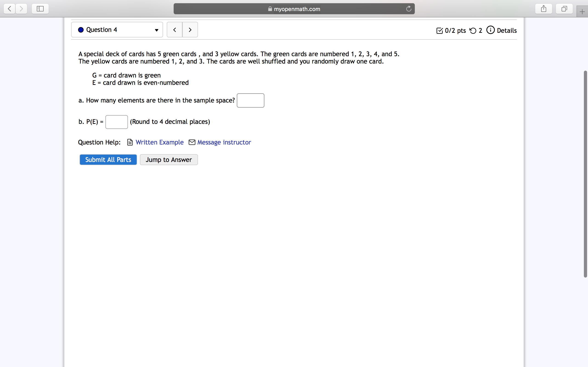Reload the page using refresh icon
The height and width of the screenshot is (367, 588).
pyautogui.click(x=409, y=9)
